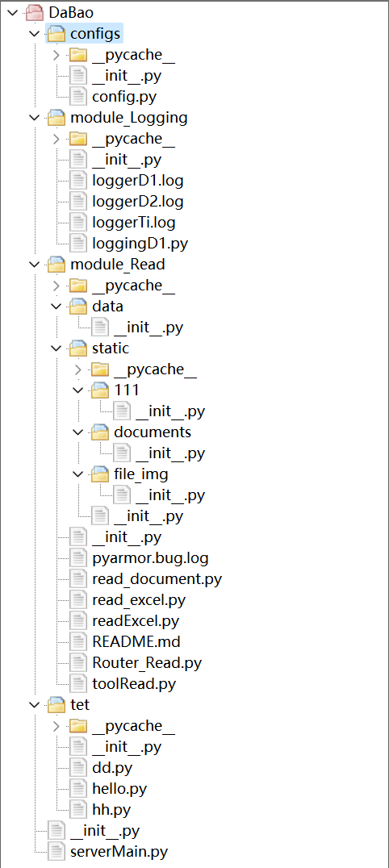Click the configs folder icon
This screenshot has height=868, width=389.
56,34
